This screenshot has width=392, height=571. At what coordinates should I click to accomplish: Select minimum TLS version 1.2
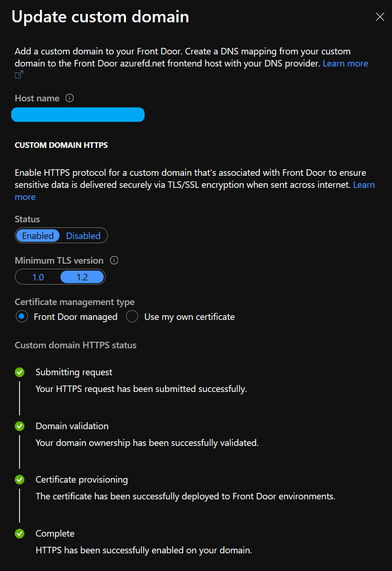point(82,277)
